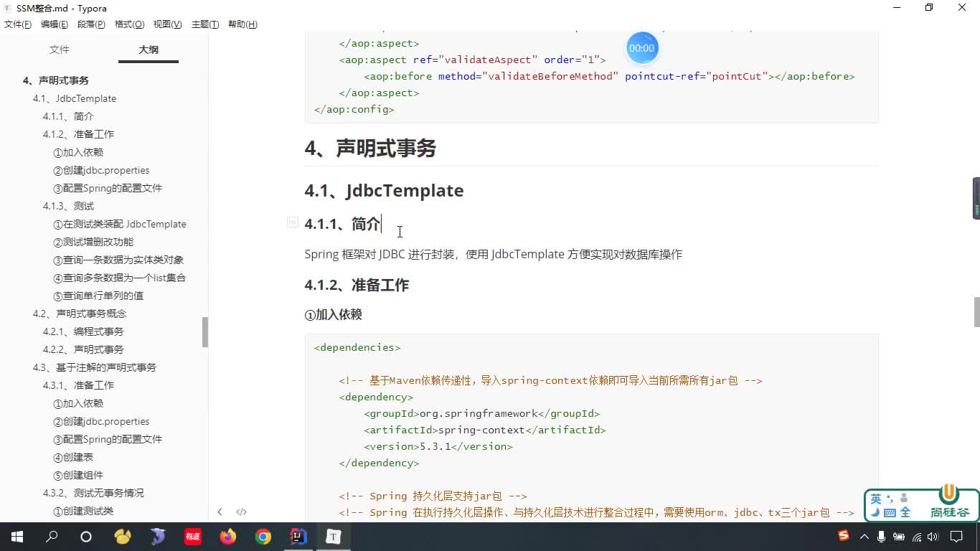Click the 尚硅谷 logo in IME bar
The width and height of the screenshot is (980, 551).
pyautogui.click(x=950, y=502)
